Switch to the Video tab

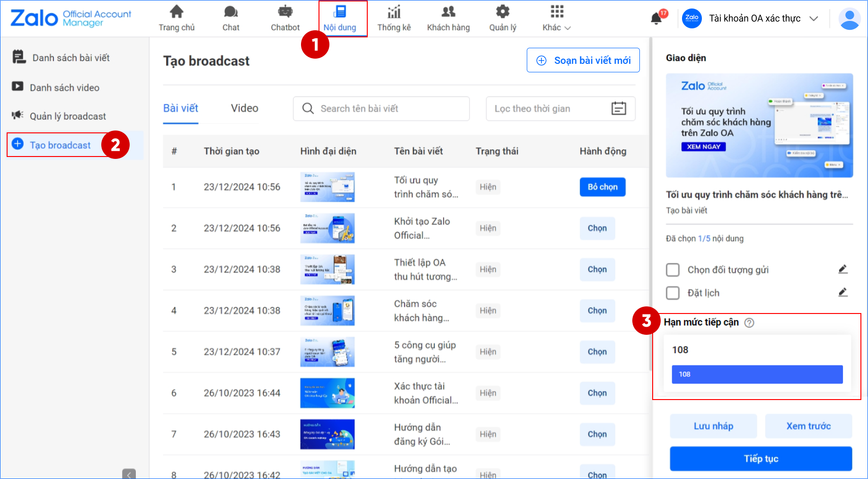tap(244, 108)
